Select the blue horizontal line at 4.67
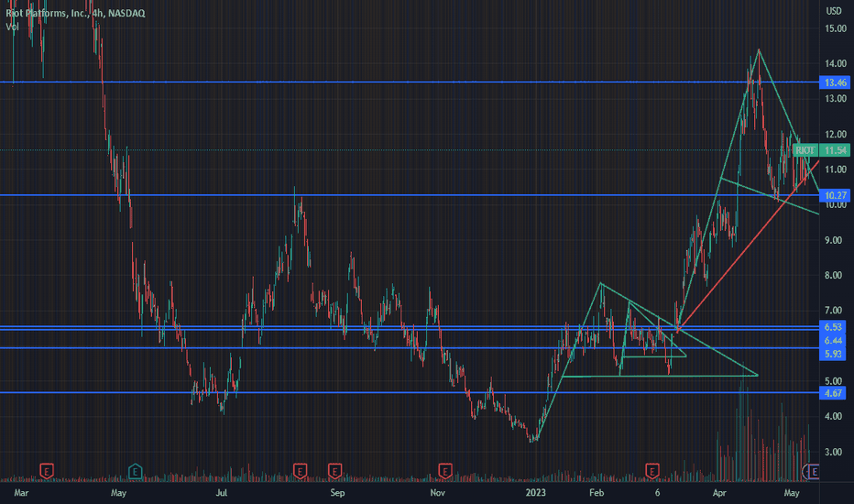 pyautogui.click(x=410, y=392)
